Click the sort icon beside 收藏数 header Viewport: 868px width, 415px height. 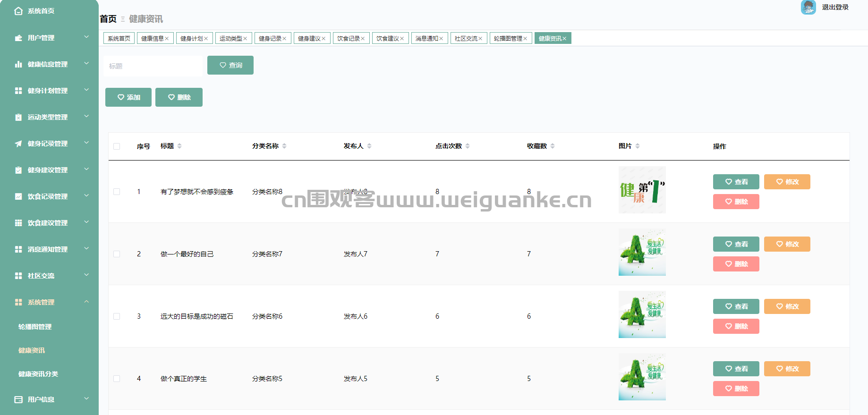(553, 146)
